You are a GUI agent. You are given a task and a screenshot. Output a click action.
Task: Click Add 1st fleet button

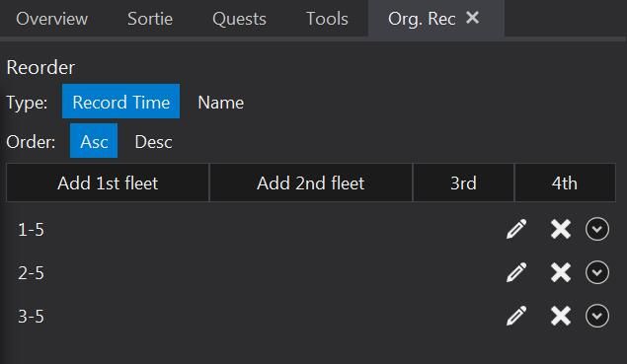pyautogui.click(x=108, y=182)
